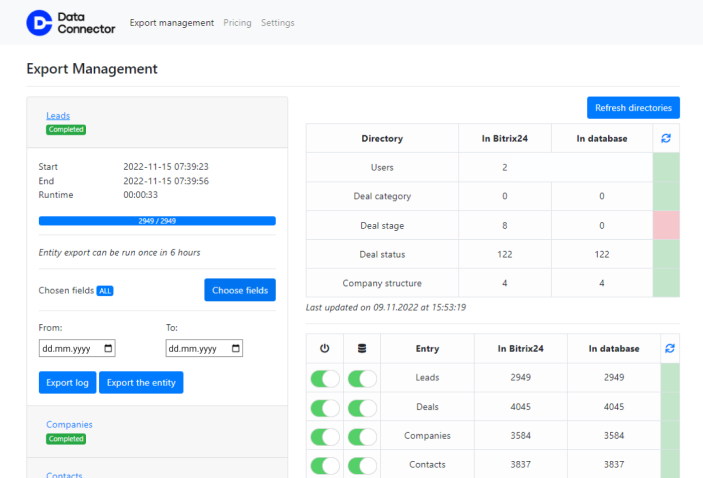Click the 2949 / 2949 progress bar
Image resolution: width=703 pixels, height=478 pixels.
point(157,221)
